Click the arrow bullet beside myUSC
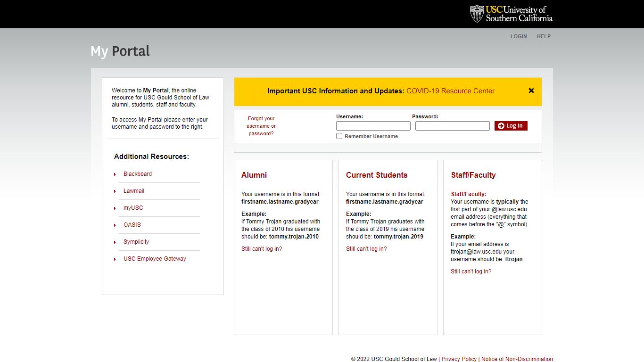Viewport: 644px width, 362px height. click(115, 208)
